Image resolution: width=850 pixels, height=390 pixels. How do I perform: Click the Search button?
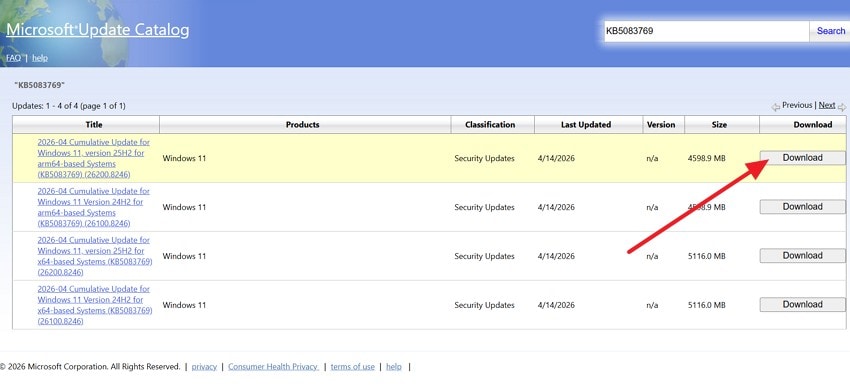pos(830,31)
